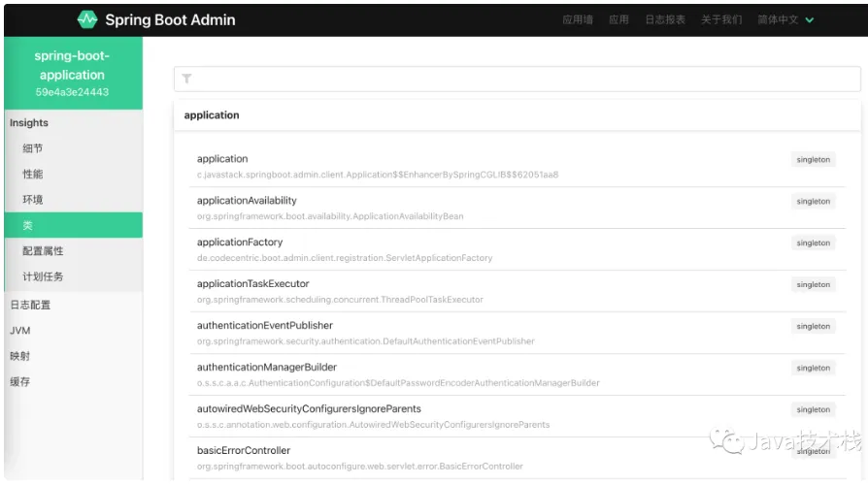Select 细节 in the sidebar
The image size is (868, 485).
point(33,148)
